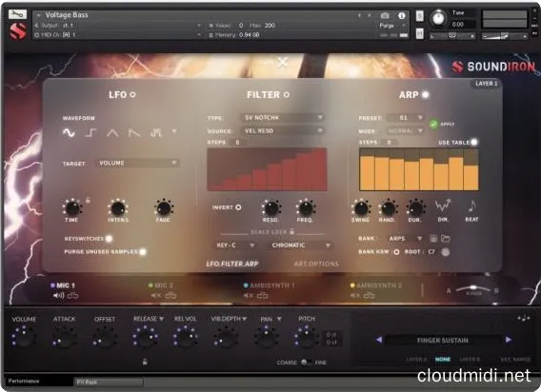Click the wrench icon in the Kontakt header
The height and width of the screenshot is (392, 541).
click(17, 14)
